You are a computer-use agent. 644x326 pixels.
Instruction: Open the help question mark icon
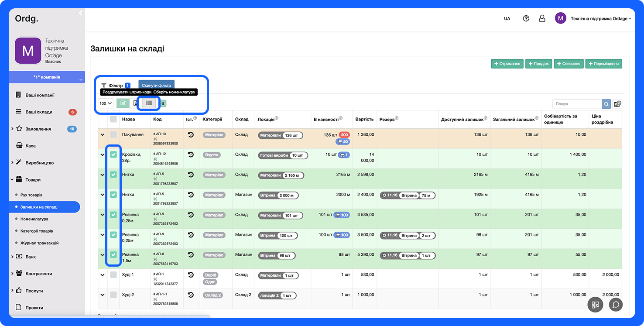[526, 19]
